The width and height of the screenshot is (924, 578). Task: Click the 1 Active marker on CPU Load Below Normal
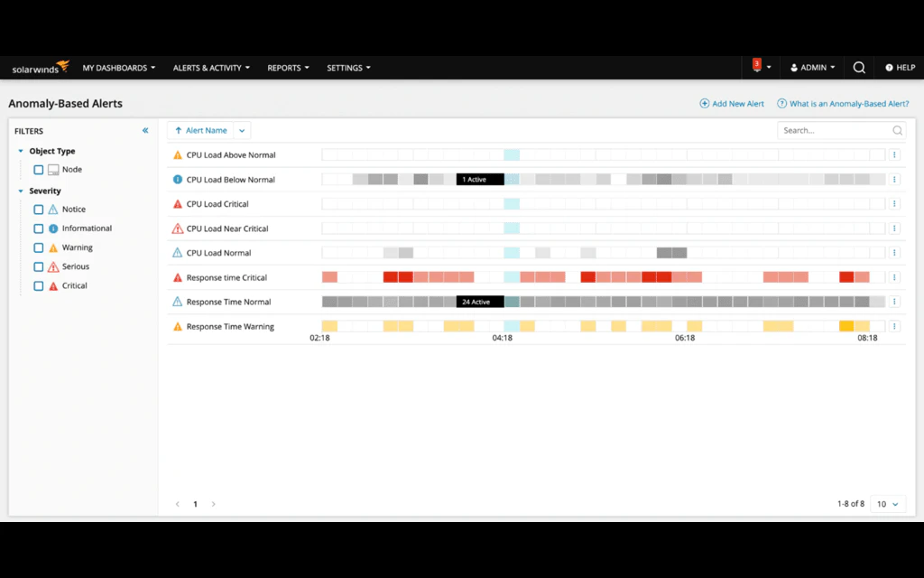point(482,179)
